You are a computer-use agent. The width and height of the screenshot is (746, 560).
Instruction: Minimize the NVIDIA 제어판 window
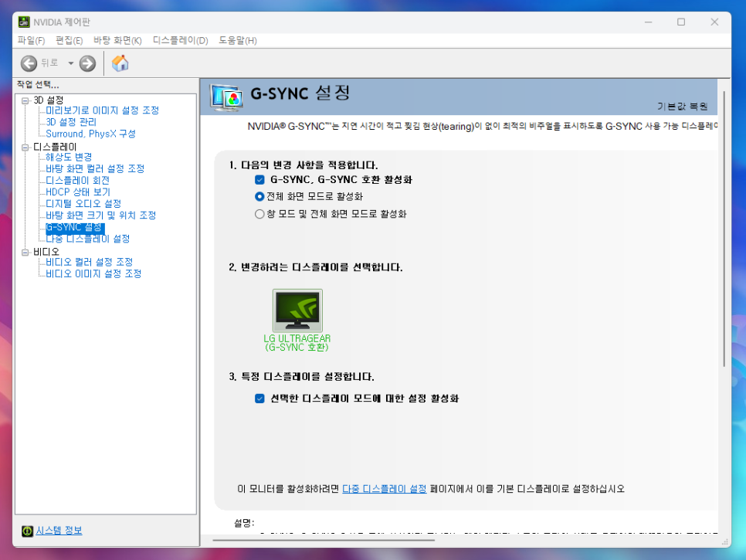coord(648,22)
